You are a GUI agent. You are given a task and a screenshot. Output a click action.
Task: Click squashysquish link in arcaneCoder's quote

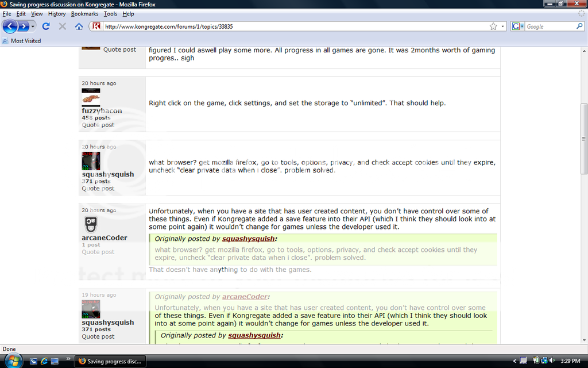[248, 239]
